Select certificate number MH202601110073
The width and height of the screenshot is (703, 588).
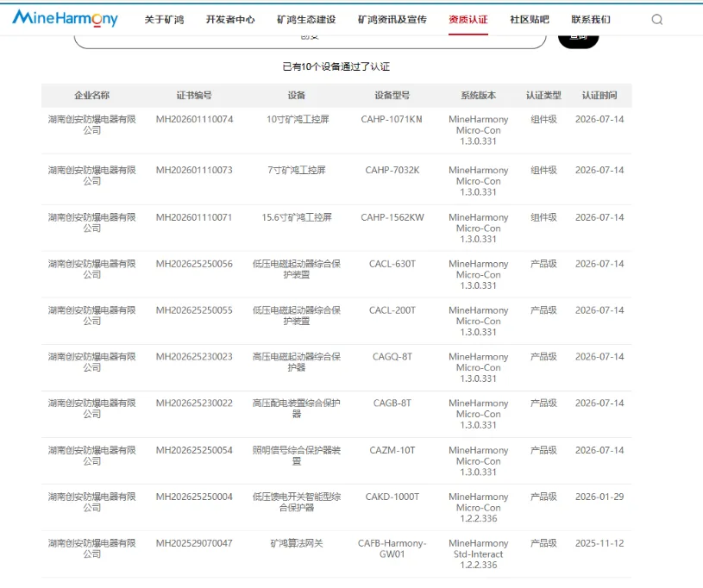194,171
